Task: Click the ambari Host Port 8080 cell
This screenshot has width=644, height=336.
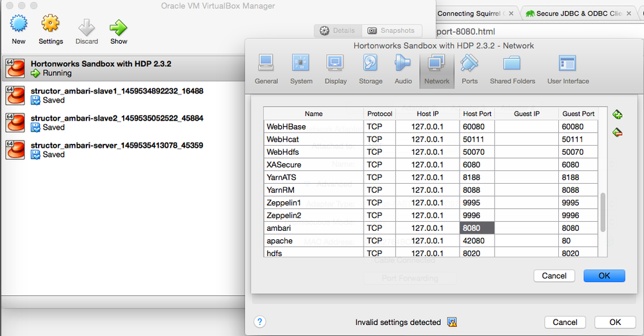Action: point(477,228)
